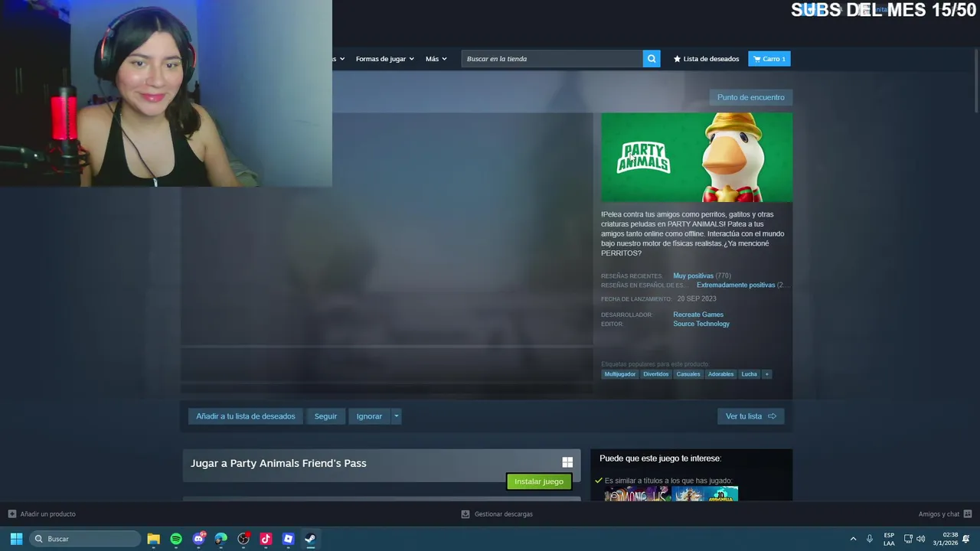Open the Windows Start menu

click(16, 539)
